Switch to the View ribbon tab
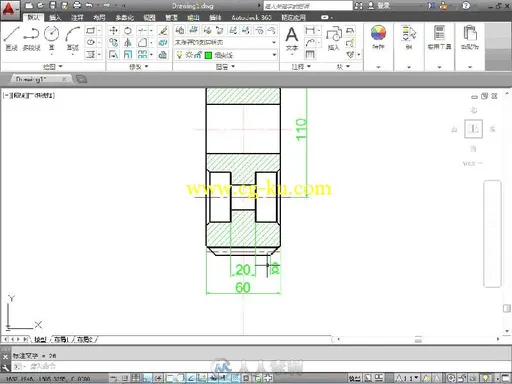 [x=149, y=17]
